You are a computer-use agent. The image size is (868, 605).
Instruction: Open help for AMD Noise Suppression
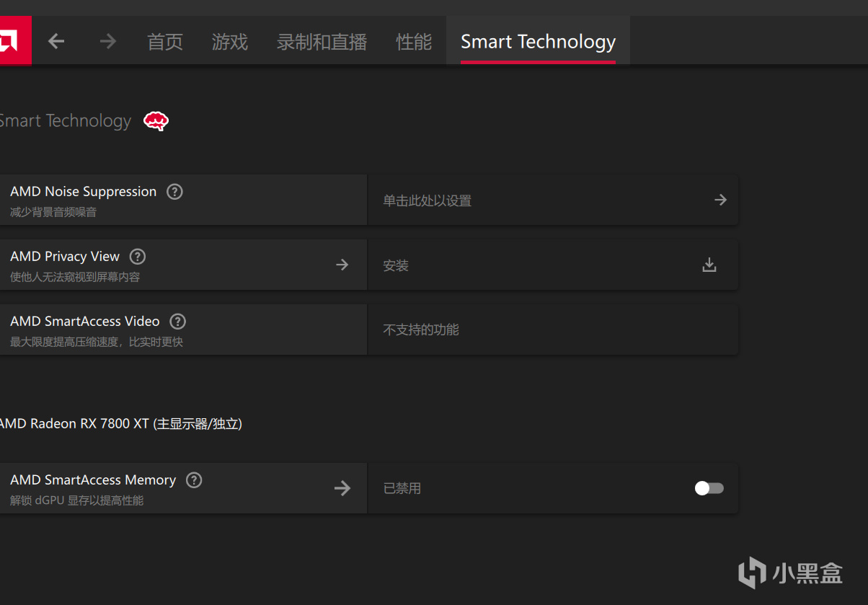(x=174, y=192)
